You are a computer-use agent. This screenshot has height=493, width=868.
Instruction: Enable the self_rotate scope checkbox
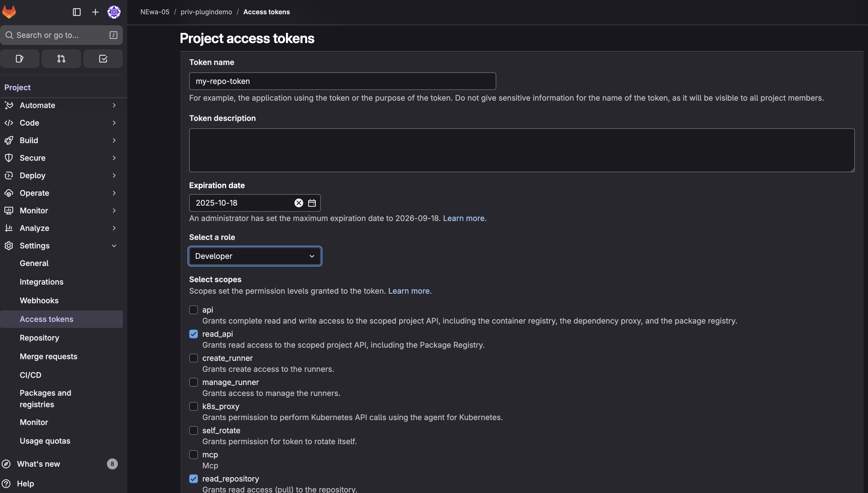coord(193,430)
